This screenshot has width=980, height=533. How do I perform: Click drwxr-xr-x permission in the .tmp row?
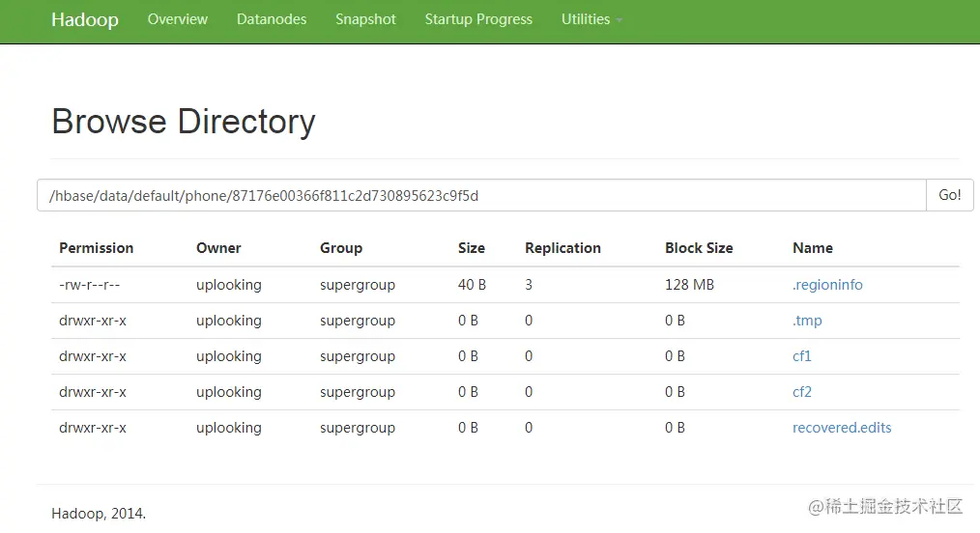(93, 321)
